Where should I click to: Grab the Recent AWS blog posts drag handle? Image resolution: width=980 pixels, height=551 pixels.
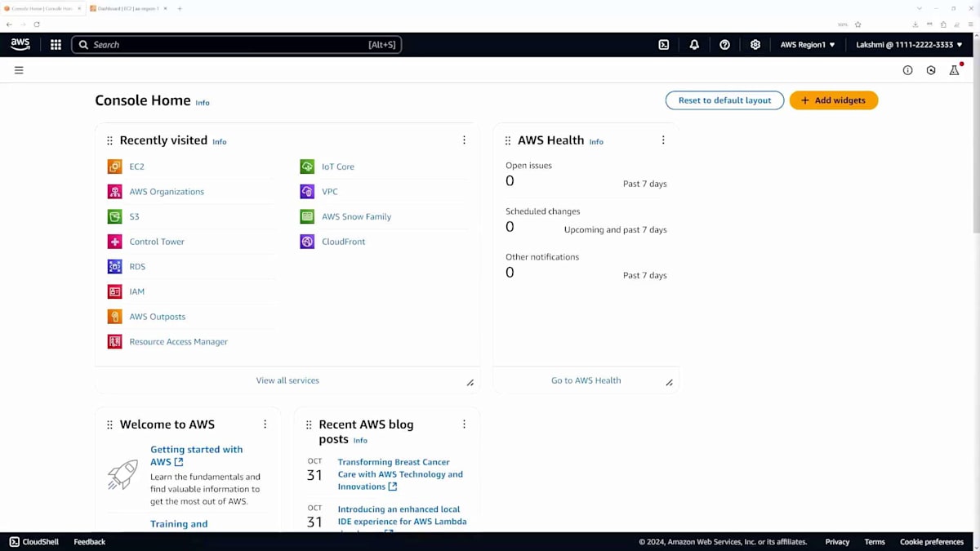click(x=309, y=425)
